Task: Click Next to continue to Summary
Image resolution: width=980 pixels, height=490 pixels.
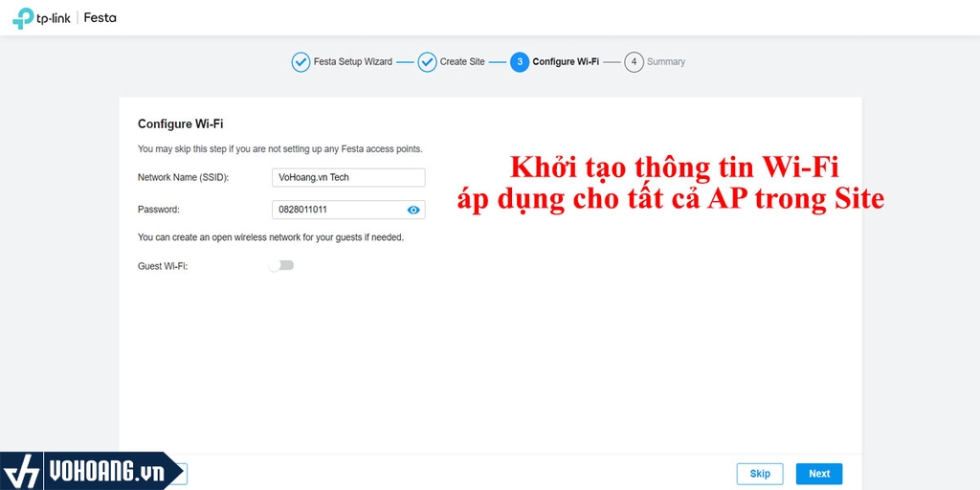Action: (x=819, y=474)
